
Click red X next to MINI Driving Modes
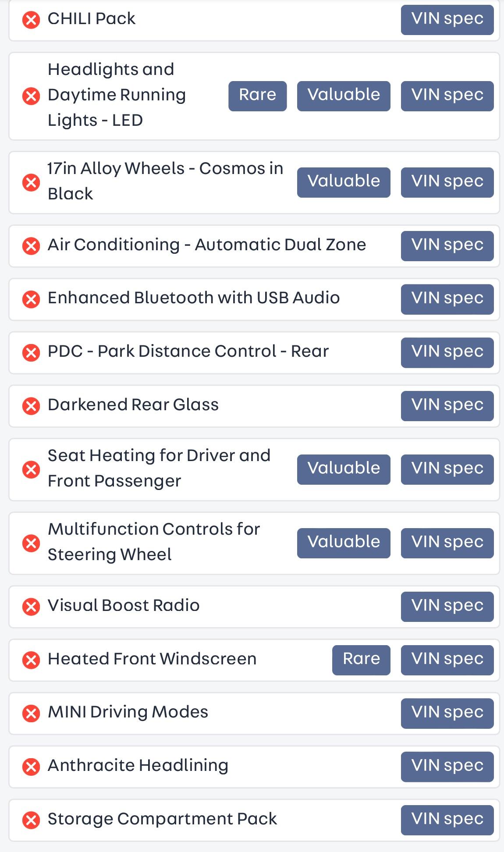coord(31,713)
